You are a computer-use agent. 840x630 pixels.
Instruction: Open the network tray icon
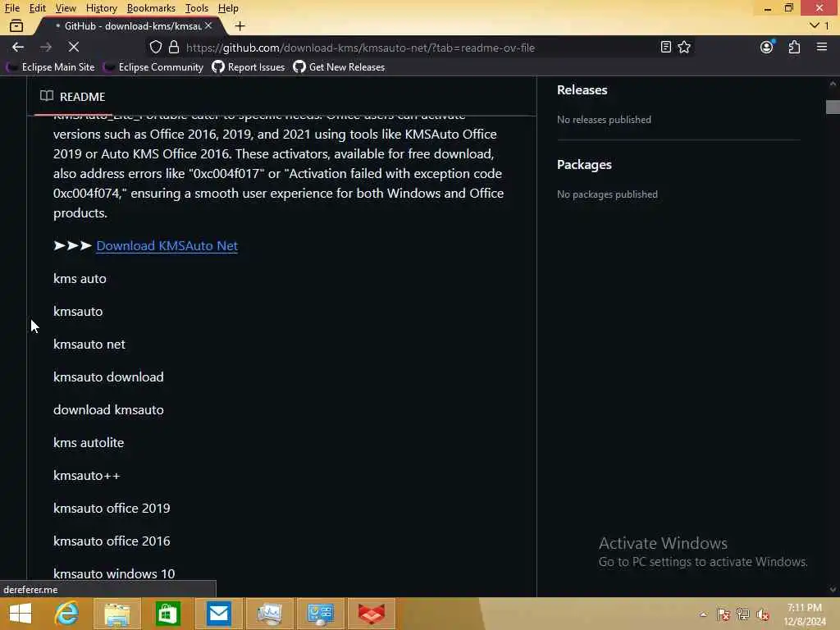743,614
